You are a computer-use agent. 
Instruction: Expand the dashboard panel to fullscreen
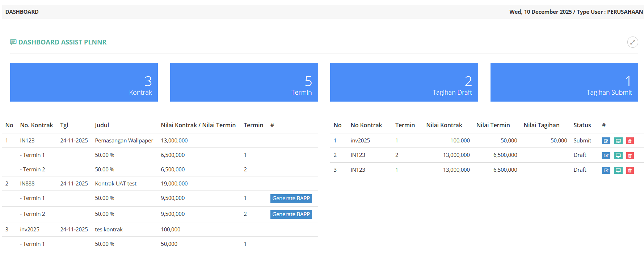click(x=632, y=42)
